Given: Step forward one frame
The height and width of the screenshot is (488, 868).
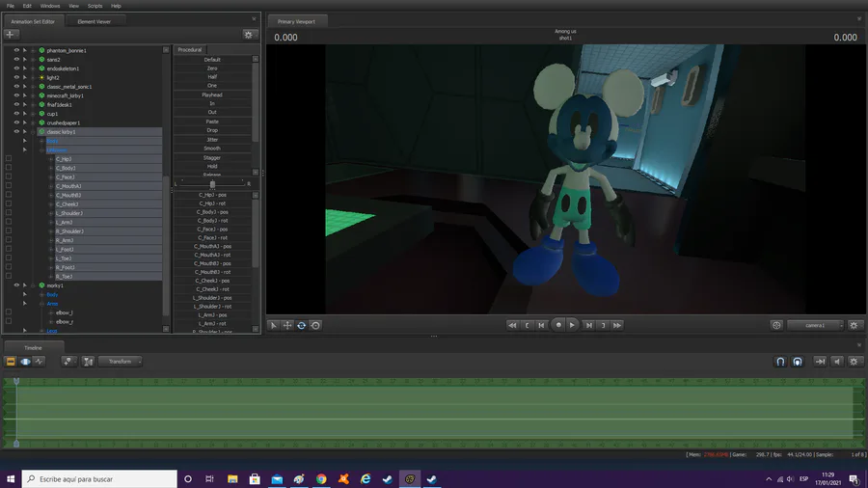Looking at the screenshot, I should 589,325.
